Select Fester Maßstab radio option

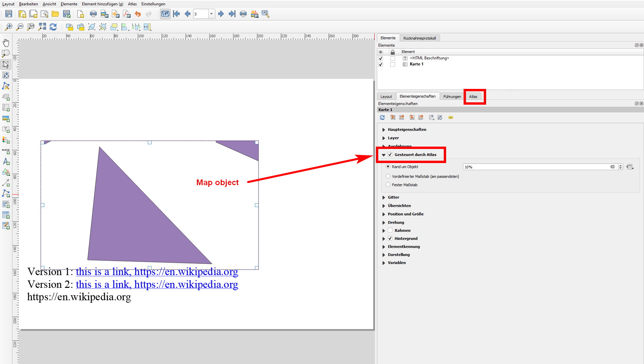click(388, 185)
